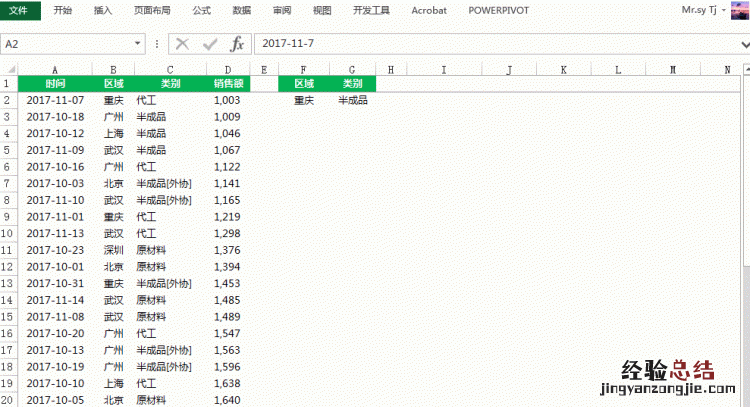This screenshot has width=750, height=407.
Task: Select the 数据 ribbon tab
Action: (241, 10)
